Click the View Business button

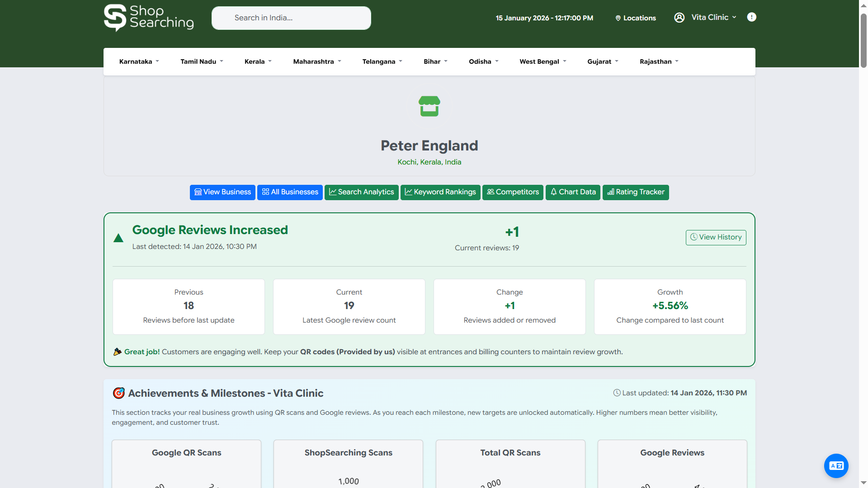click(x=222, y=192)
